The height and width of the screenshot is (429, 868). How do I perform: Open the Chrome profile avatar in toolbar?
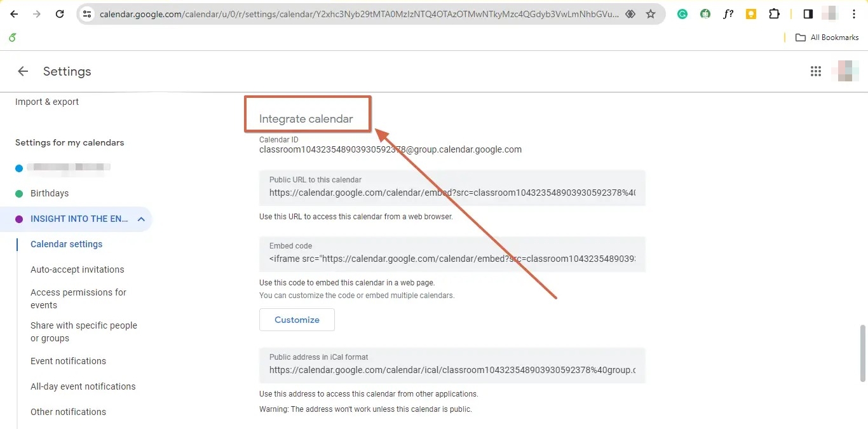831,14
